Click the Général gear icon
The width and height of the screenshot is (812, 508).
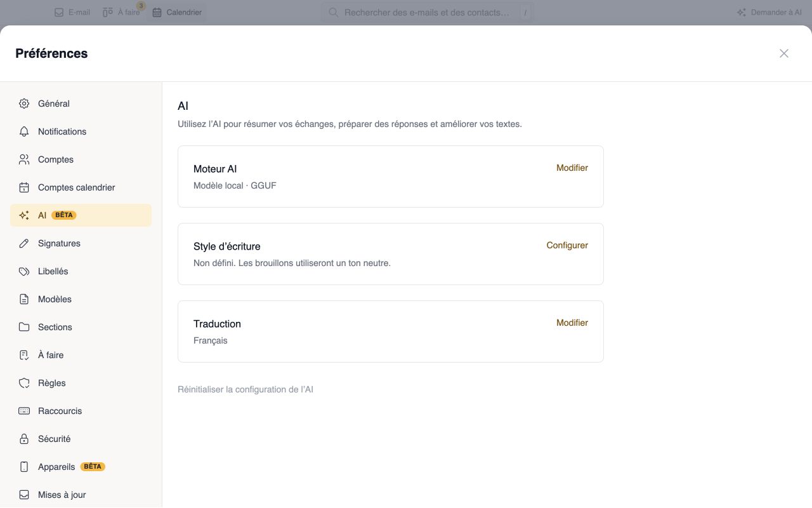pos(24,104)
